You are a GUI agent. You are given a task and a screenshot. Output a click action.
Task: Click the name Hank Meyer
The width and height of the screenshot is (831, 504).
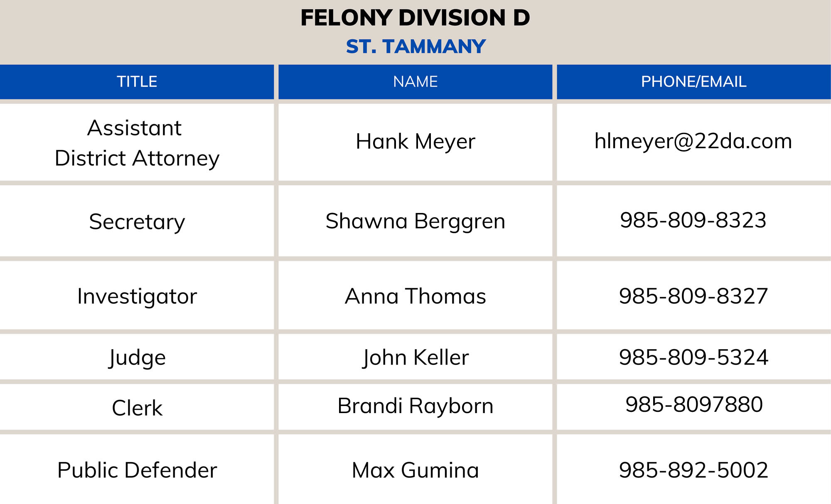tap(415, 142)
